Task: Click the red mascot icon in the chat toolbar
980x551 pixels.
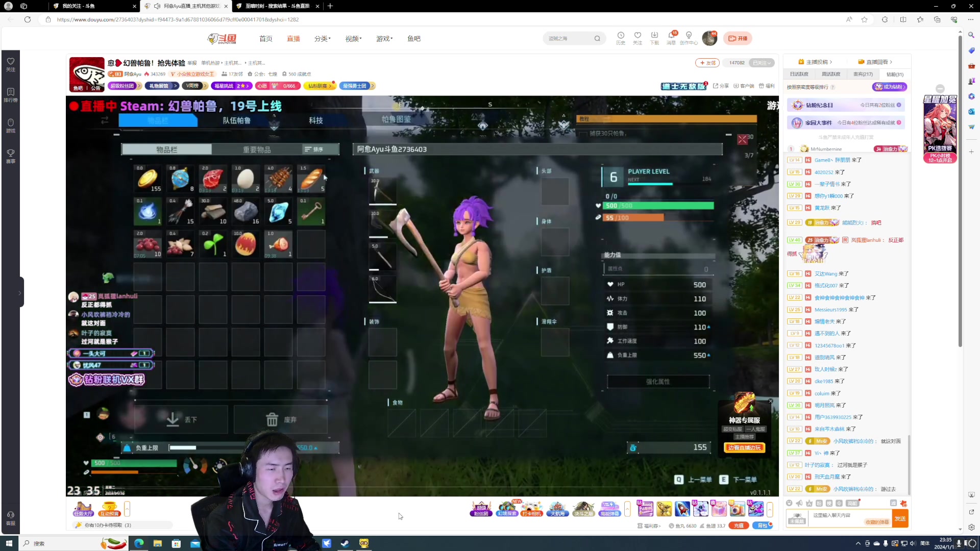Action: coord(903,503)
